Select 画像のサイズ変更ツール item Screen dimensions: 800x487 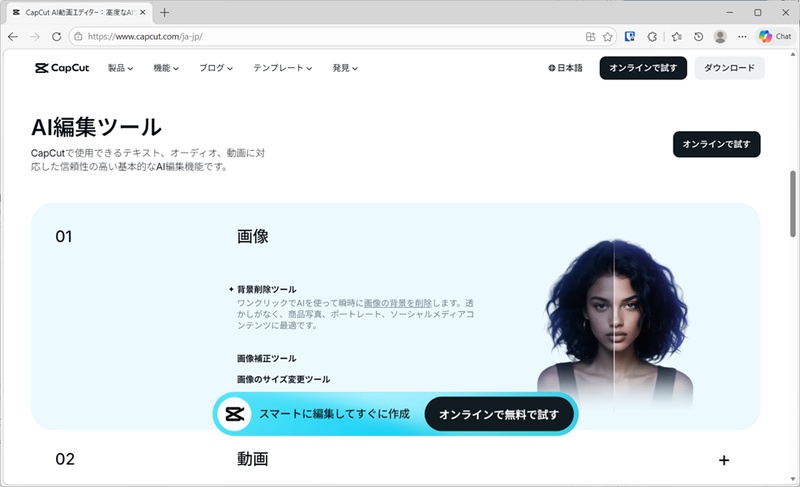283,379
